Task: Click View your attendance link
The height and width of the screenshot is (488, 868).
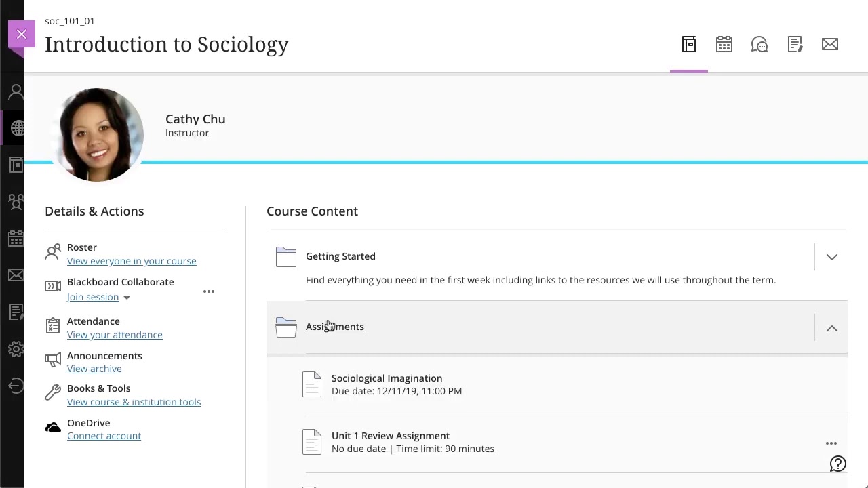Action: (115, 335)
